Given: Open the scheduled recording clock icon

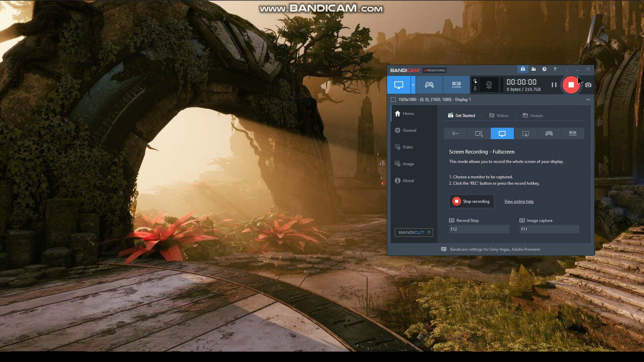Looking at the screenshot, I should point(544,69).
